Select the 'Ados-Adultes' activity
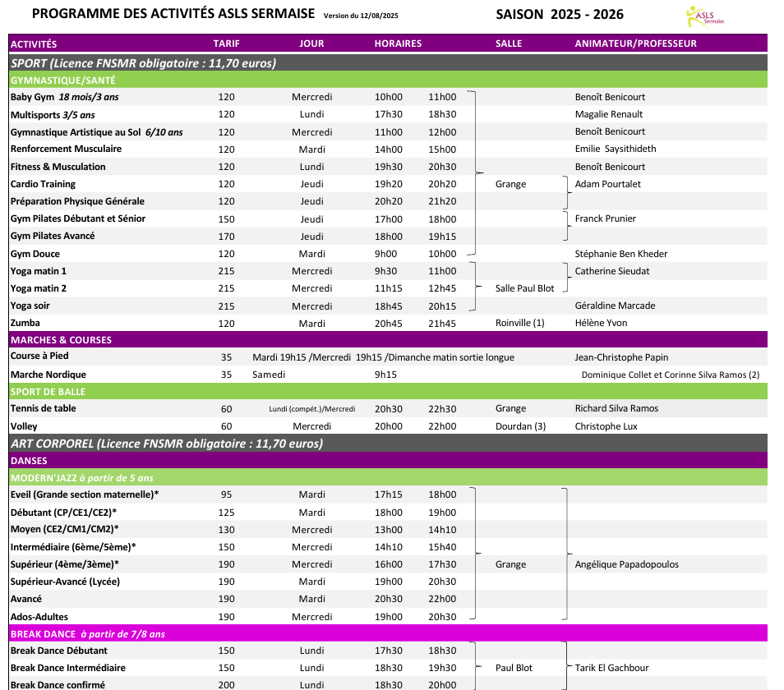The image size is (784, 690). click(39, 617)
